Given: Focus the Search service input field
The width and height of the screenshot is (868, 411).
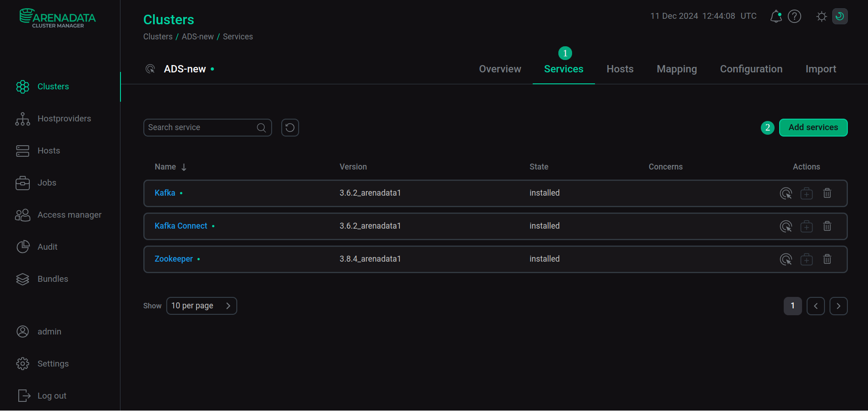Looking at the screenshot, I should tap(207, 127).
